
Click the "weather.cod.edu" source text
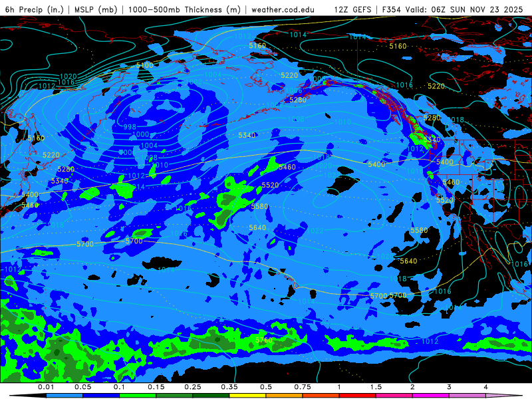tap(283, 10)
